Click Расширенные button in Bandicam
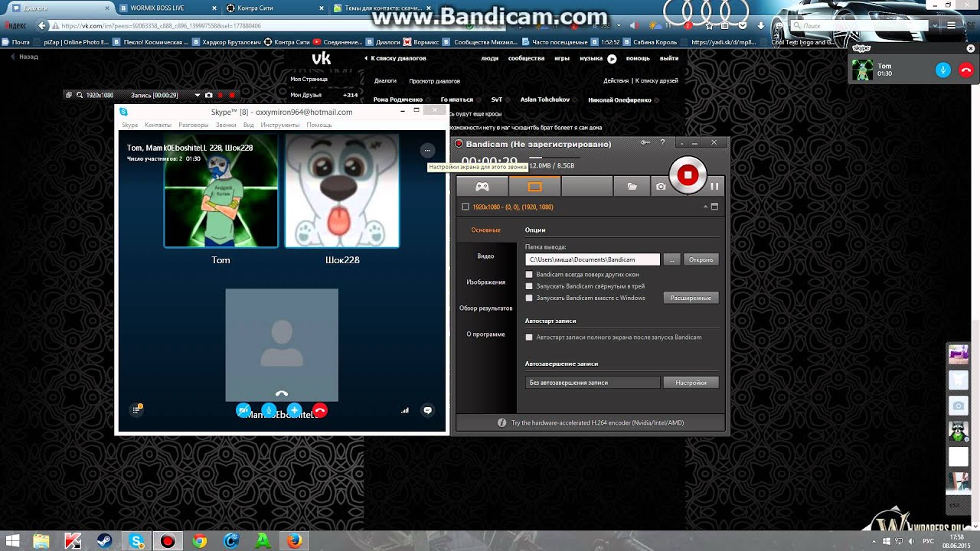980x551 pixels. (x=691, y=298)
